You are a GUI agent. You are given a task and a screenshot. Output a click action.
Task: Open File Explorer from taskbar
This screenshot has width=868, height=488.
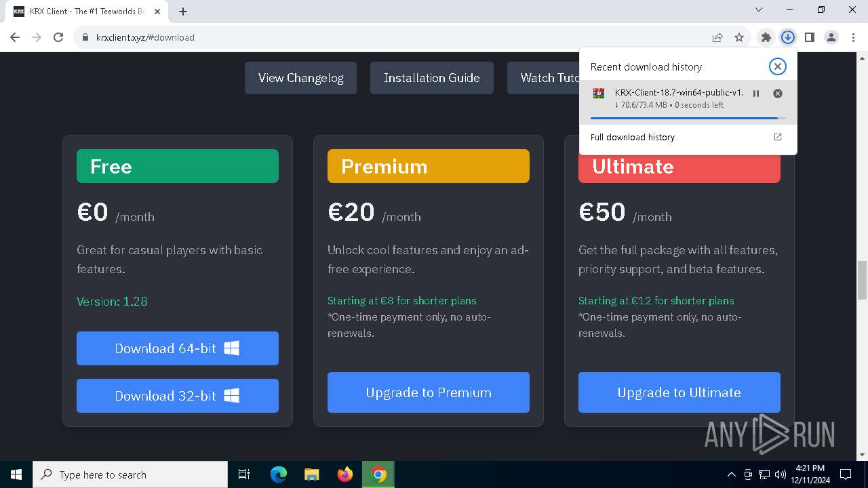tap(311, 474)
